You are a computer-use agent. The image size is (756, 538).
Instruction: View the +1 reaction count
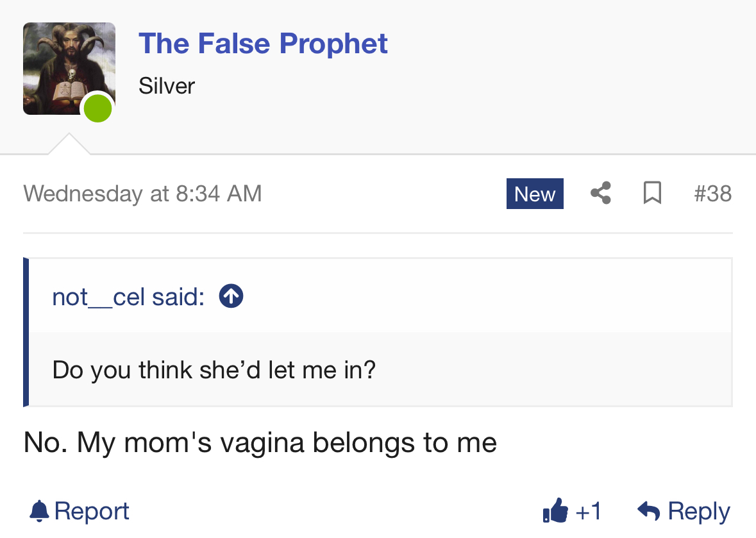tap(588, 511)
